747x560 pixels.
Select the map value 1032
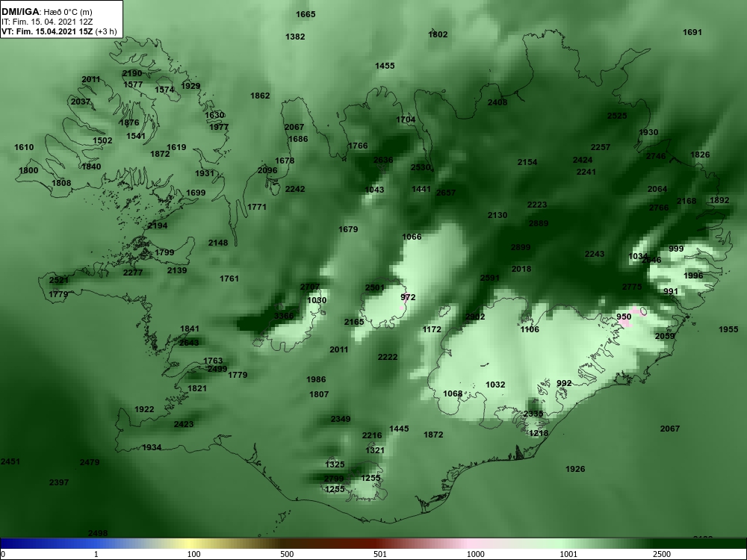[x=495, y=385]
